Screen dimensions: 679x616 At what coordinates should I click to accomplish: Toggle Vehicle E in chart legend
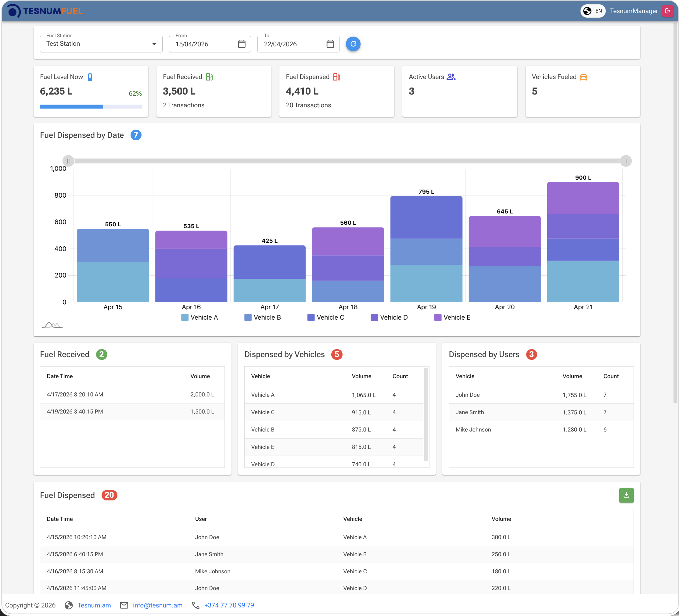click(452, 317)
